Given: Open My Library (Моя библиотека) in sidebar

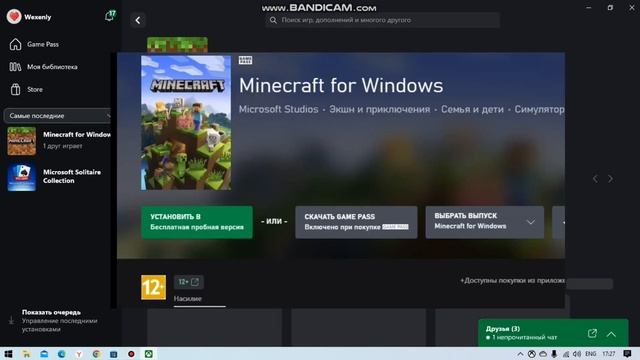Looking at the screenshot, I should (43, 67).
